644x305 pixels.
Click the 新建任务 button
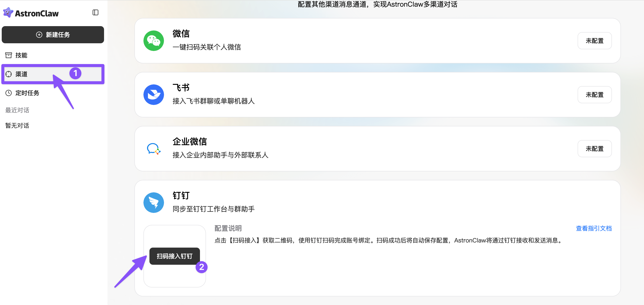(x=53, y=35)
